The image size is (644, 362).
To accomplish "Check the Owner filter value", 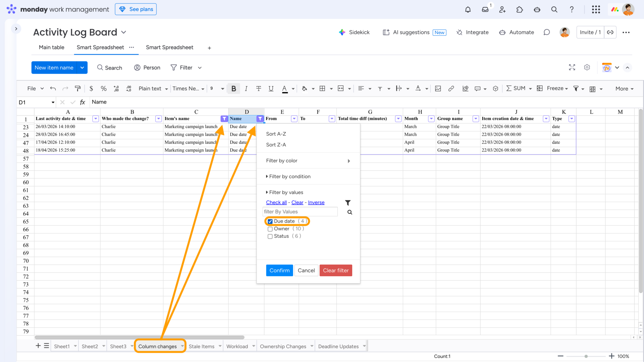I will click(270, 229).
